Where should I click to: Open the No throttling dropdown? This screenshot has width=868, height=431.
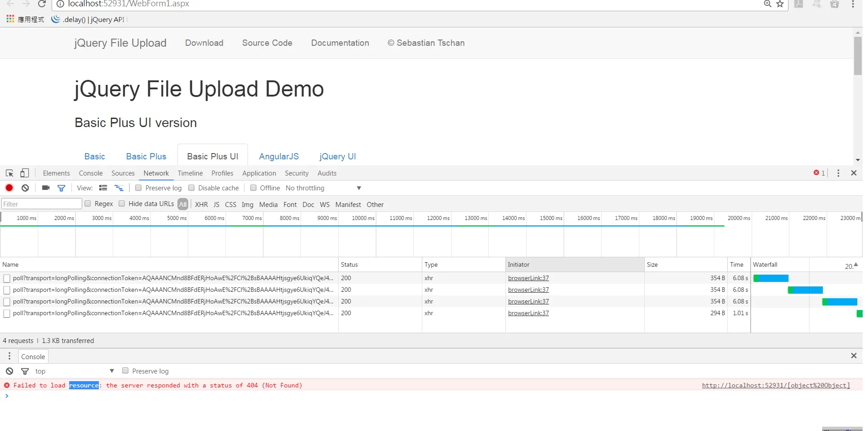pyautogui.click(x=323, y=188)
